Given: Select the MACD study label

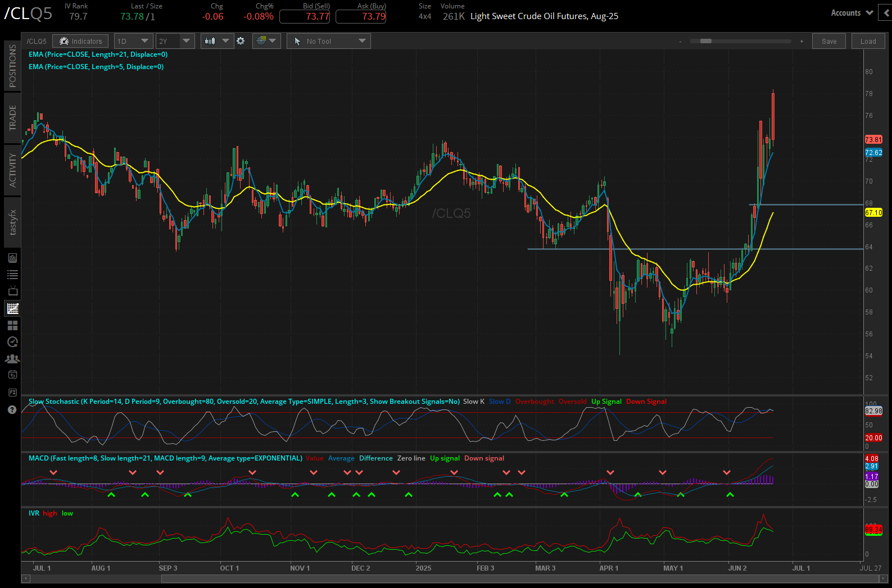Looking at the screenshot, I should pos(165,458).
